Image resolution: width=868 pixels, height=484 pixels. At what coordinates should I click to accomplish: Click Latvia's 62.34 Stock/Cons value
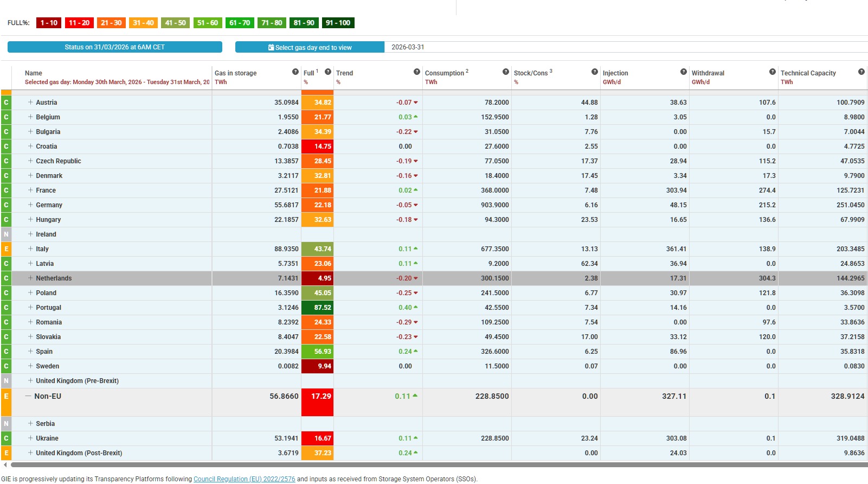coord(589,264)
